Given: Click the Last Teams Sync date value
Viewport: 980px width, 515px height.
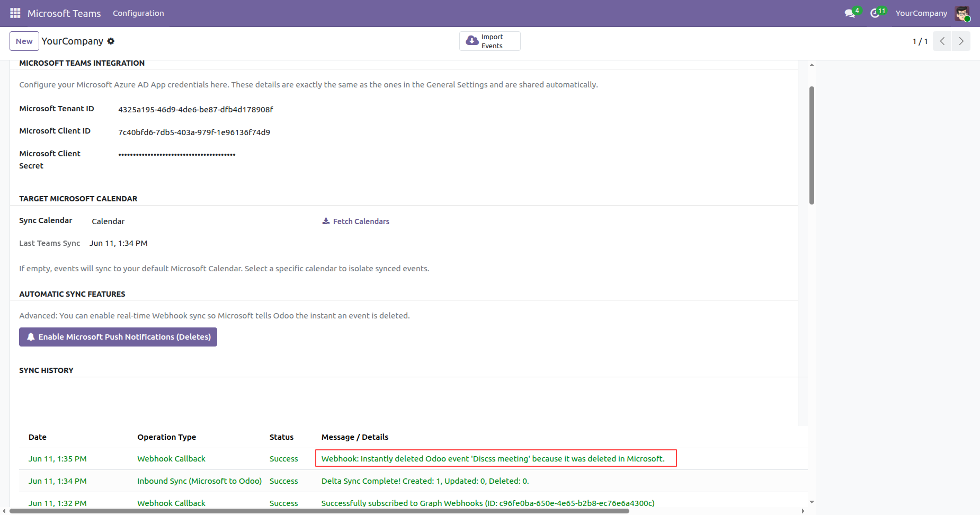Looking at the screenshot, I should pos(119,243).
